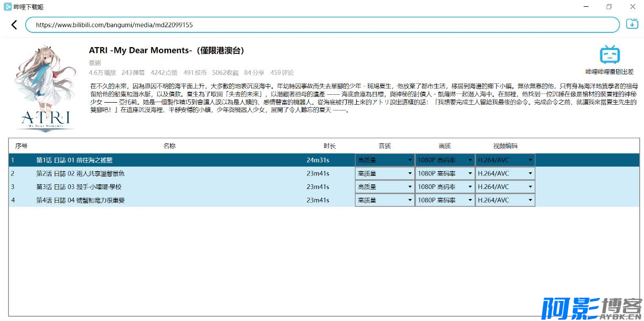The image size is (644, 321).
Task: Click the 491投币 coins count
Action: 195,73
